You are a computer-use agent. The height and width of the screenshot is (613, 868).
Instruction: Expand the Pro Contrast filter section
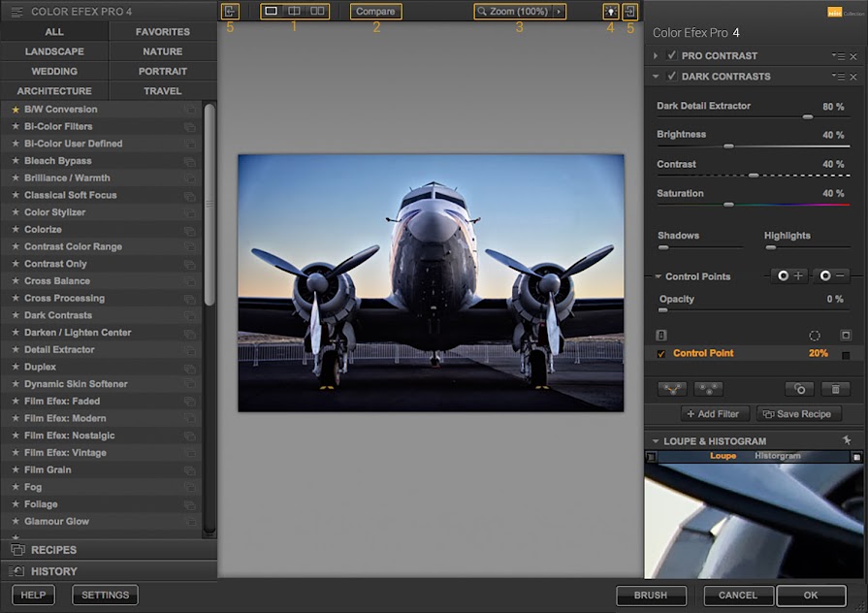click(x=657, y=56)
